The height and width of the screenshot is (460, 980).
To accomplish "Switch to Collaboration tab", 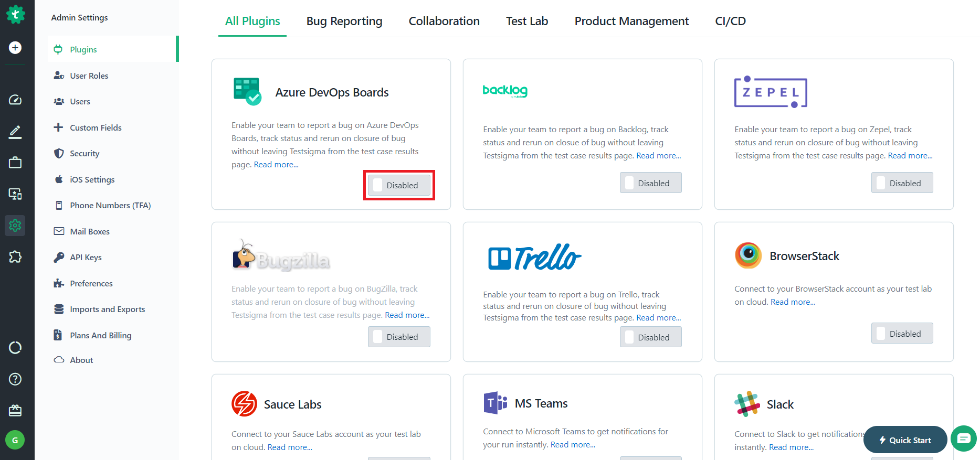I will click(444, 21).
